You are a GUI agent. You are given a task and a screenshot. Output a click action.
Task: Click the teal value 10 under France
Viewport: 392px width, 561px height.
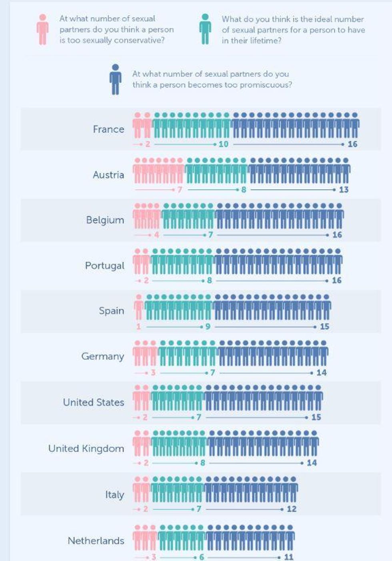223,144
